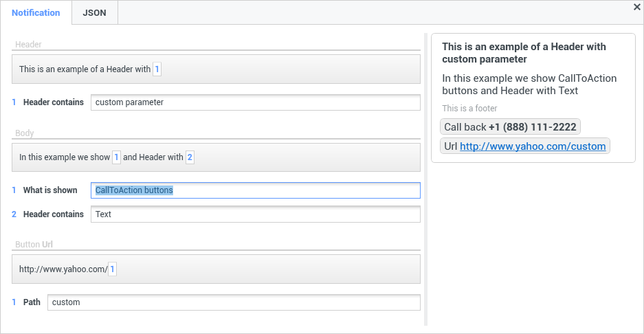
Task: Click the Url button in preview
Action: 525,146
